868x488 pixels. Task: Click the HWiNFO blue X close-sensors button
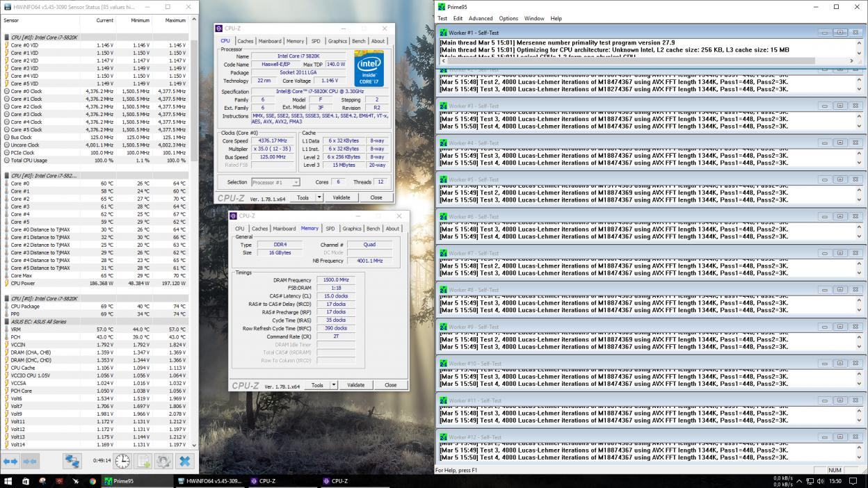coord(184,461)
